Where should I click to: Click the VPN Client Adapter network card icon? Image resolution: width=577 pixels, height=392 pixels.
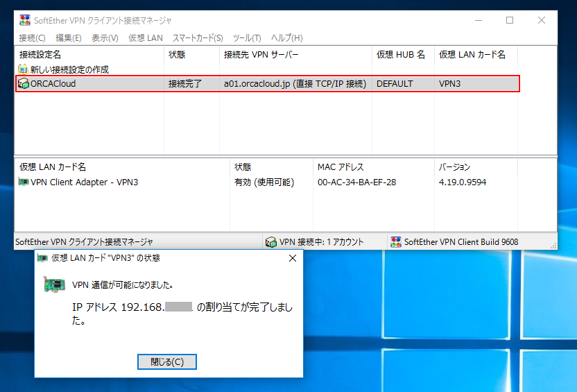[x=24, y=182]
